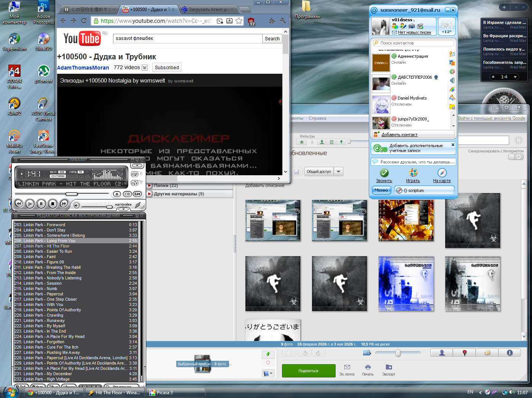Screen dimensions: 532x398
Task: Click the sound speaker icon in Agent sidebar
Action: click(452, 80)
